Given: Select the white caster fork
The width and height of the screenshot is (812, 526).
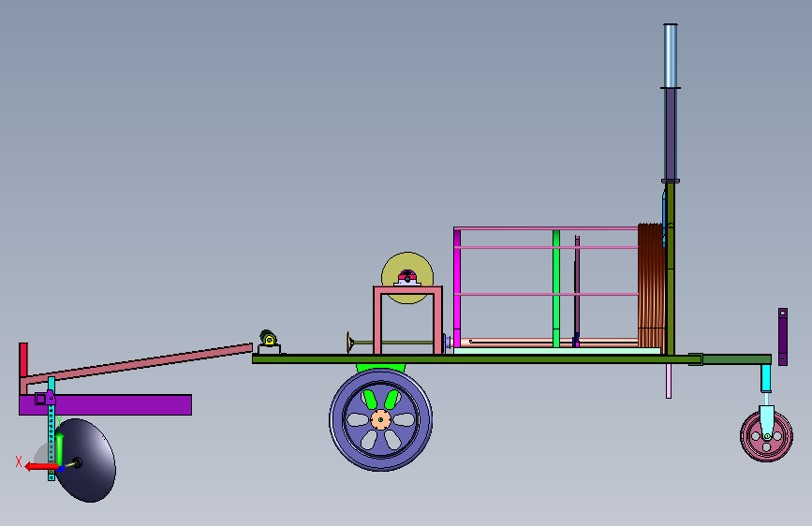Looking at the screenshot, I should [767, 422].
